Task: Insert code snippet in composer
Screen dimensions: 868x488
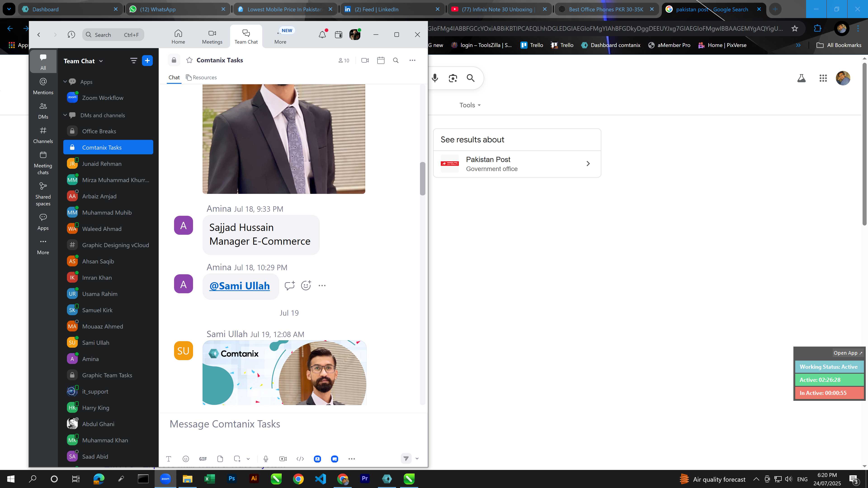Action: pyautogui.click(x=300, y=459)
